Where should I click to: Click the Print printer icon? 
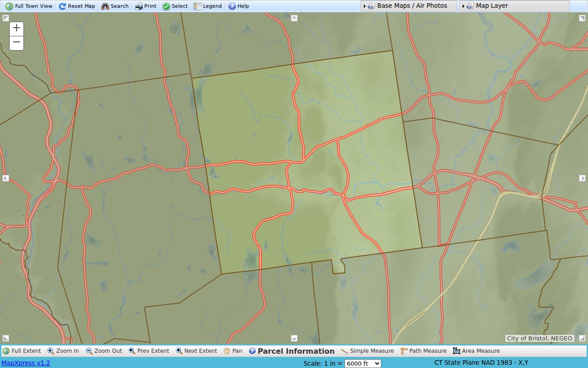click(x=139, y=6)
